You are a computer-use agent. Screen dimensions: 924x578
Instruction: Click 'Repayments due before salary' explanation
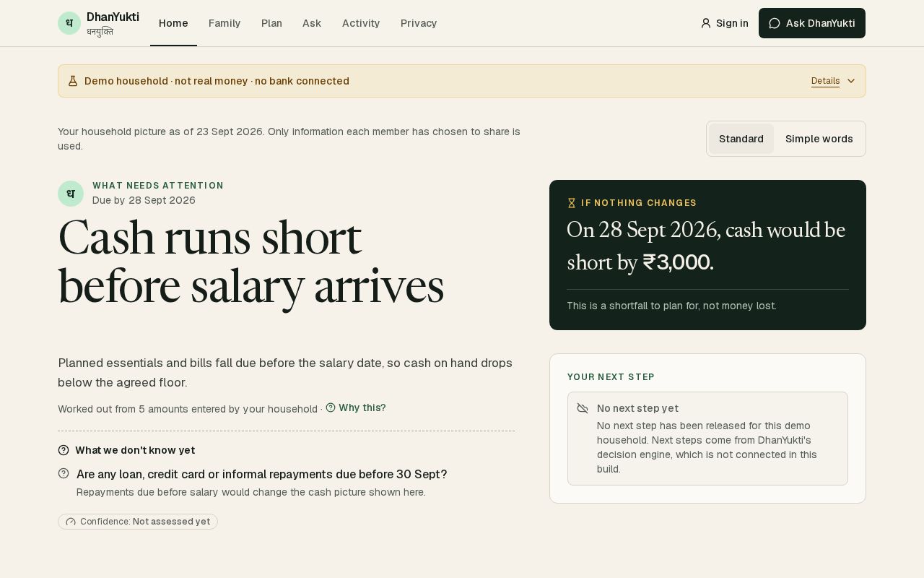[x=251, y=492]
